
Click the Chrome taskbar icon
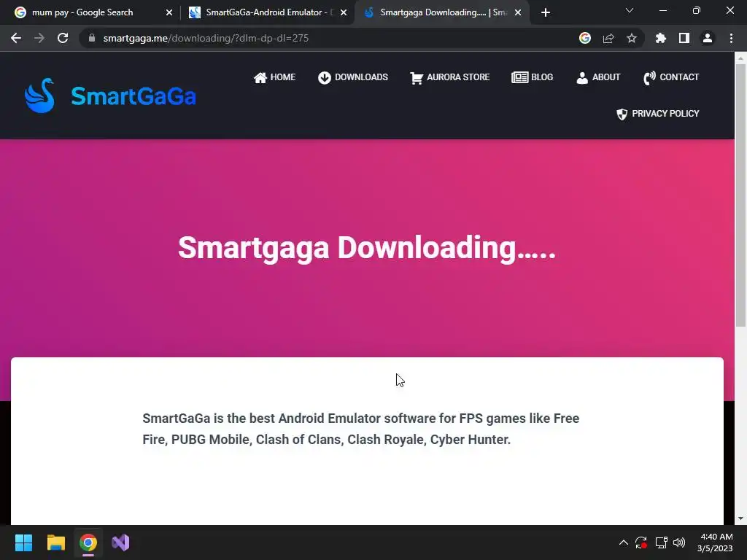[x=88, y=542]
